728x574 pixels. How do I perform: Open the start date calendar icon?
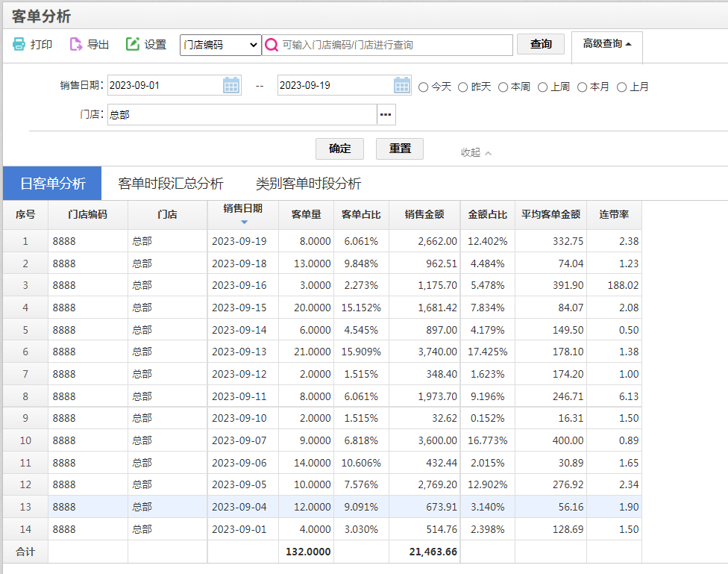click(231, 86)
